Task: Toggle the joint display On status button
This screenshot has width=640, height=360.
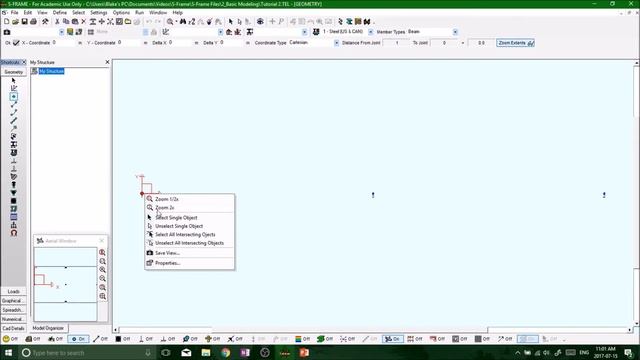Action: (78, 339)
